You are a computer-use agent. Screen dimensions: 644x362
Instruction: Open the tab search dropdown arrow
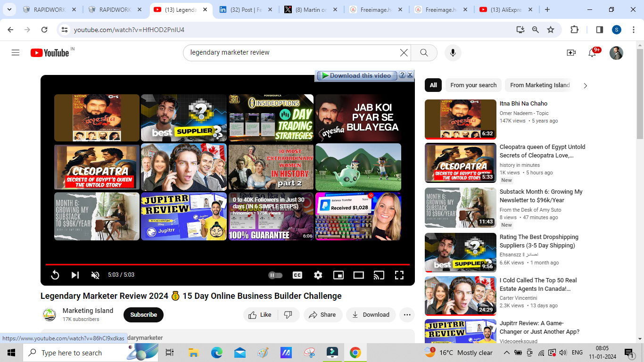[10, 9]
